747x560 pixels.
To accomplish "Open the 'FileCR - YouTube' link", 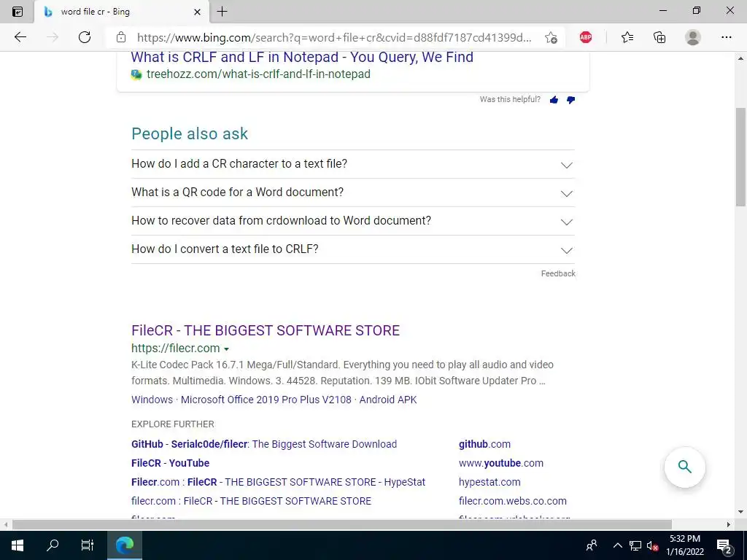I will [170, 463].
